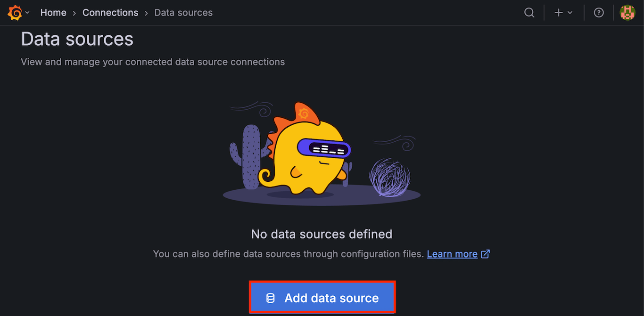This screenshot has height=316, width=644.
Task: Open the Help menu question mark icon
Action: tap(599, 13)
